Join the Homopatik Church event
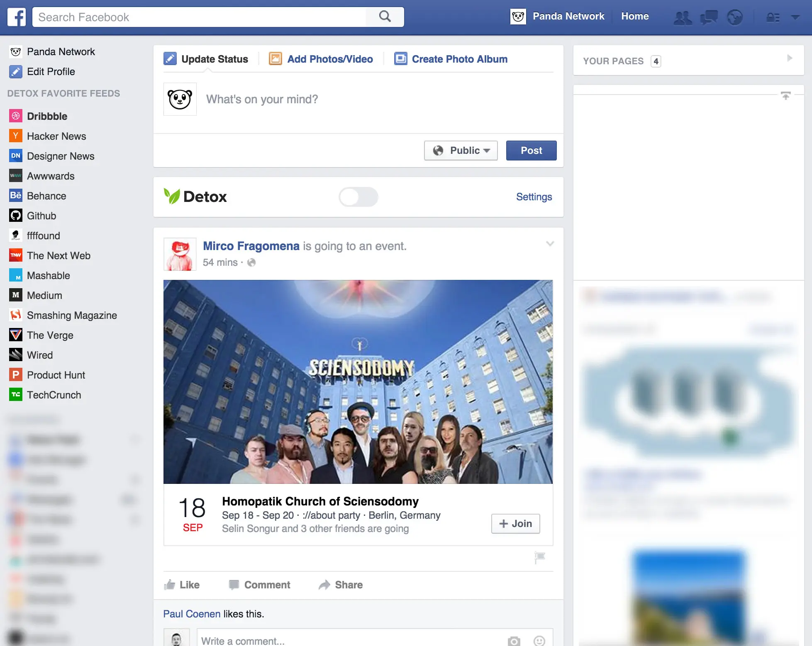The image size is (812, 646). (515, 524)
